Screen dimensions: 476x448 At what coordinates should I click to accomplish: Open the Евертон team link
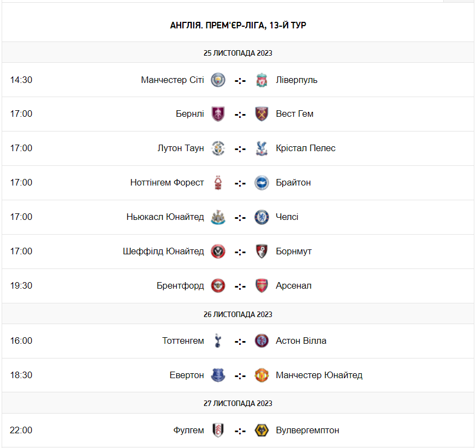click(x=187, y=375)
